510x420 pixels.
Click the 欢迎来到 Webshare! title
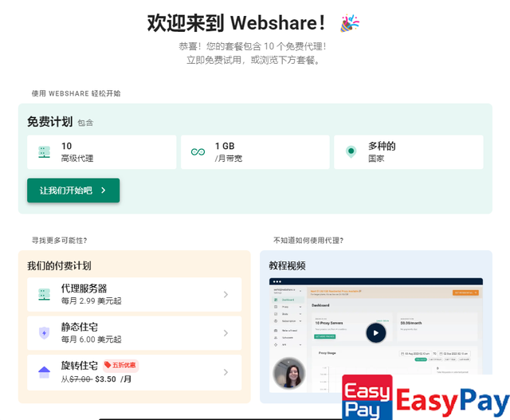[x=237, y=23]
